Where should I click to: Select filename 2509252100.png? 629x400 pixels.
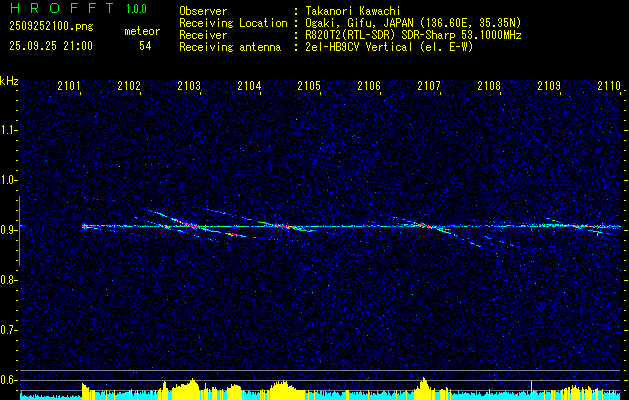tap(51, 27)
